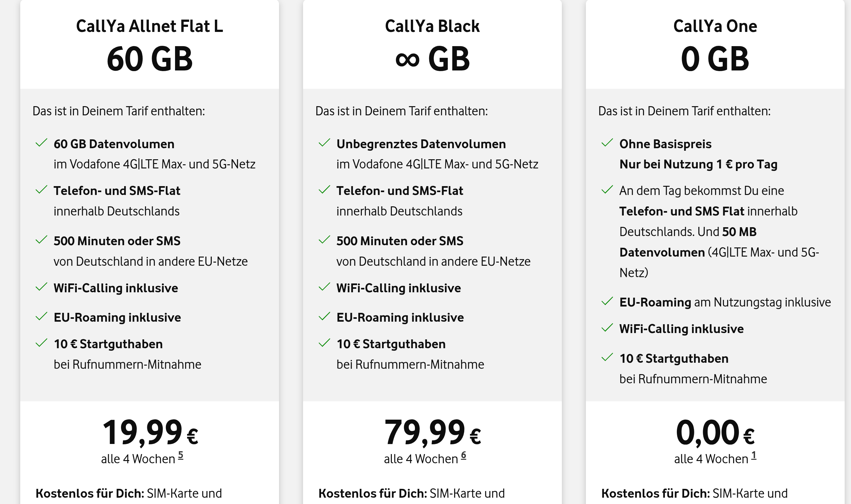Image resolution: width=851 pixels, height=504 pixels.
Task: Open footnote 6 under 79,99 € price
Action: [x=464, y=455]
